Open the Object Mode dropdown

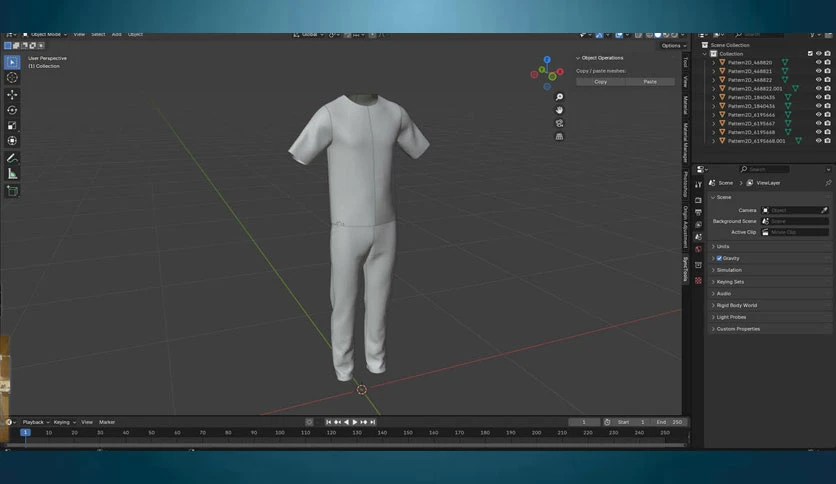click(x=45, y=35)
